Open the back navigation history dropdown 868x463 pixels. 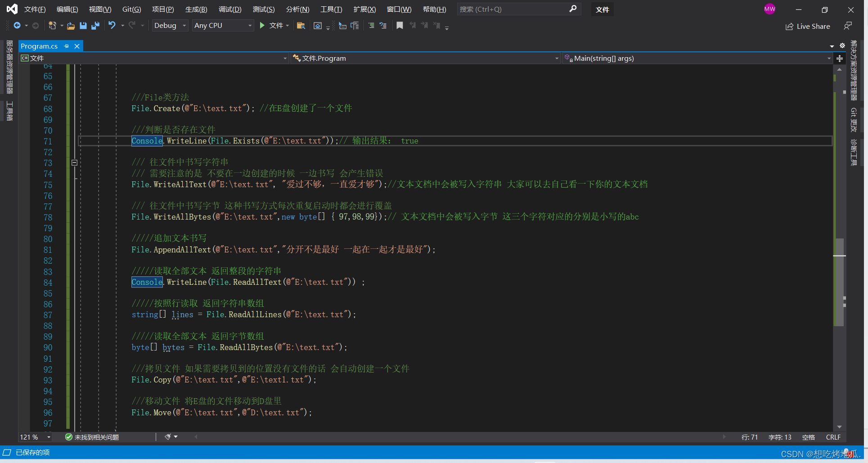tap(26, 26)
